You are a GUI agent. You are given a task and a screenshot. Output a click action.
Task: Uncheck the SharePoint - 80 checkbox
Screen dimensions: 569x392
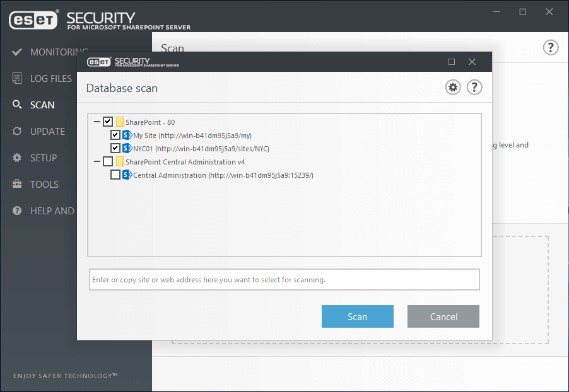point(108,122)
